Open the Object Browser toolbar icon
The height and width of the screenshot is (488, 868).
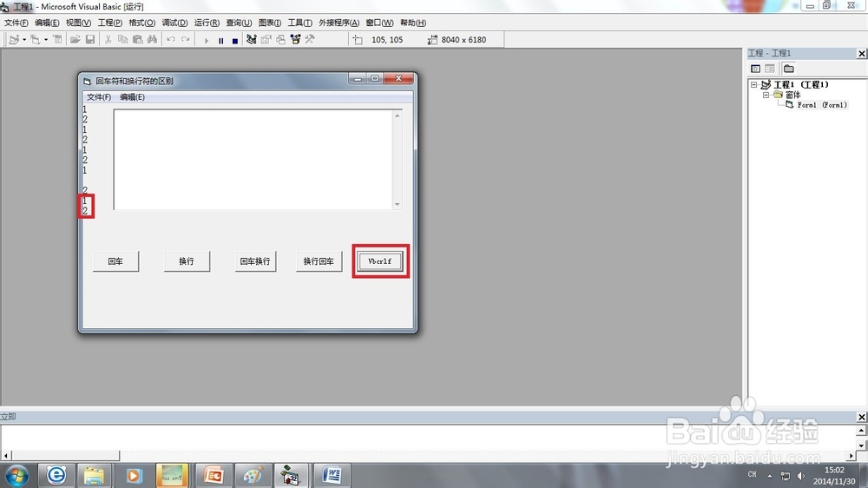pos(295,39)
